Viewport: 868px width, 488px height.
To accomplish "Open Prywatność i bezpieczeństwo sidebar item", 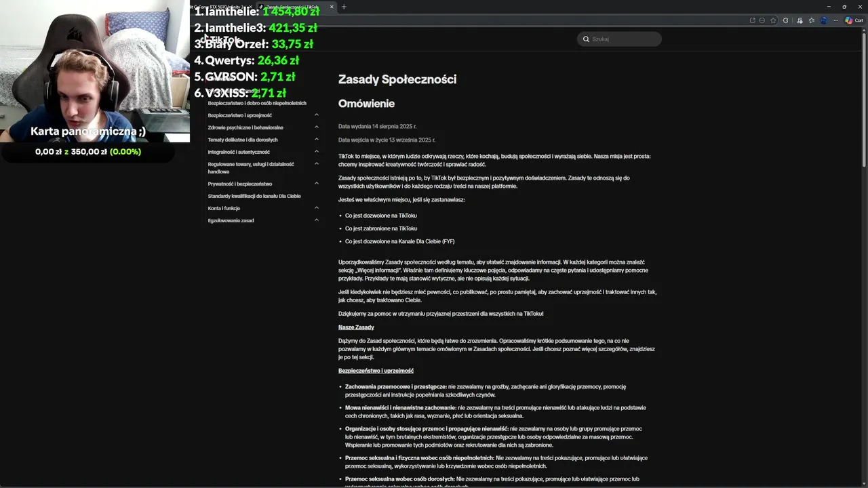I will pos(239,184).
